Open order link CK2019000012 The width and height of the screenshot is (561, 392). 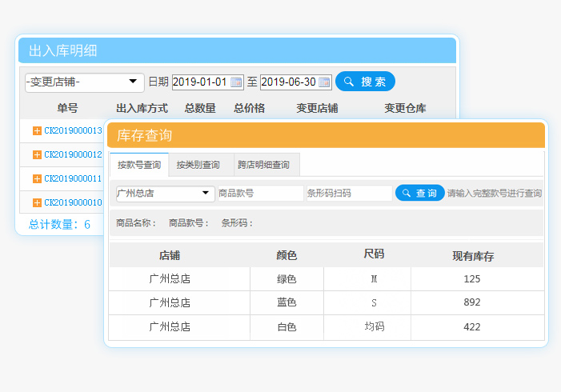point(73,154)
